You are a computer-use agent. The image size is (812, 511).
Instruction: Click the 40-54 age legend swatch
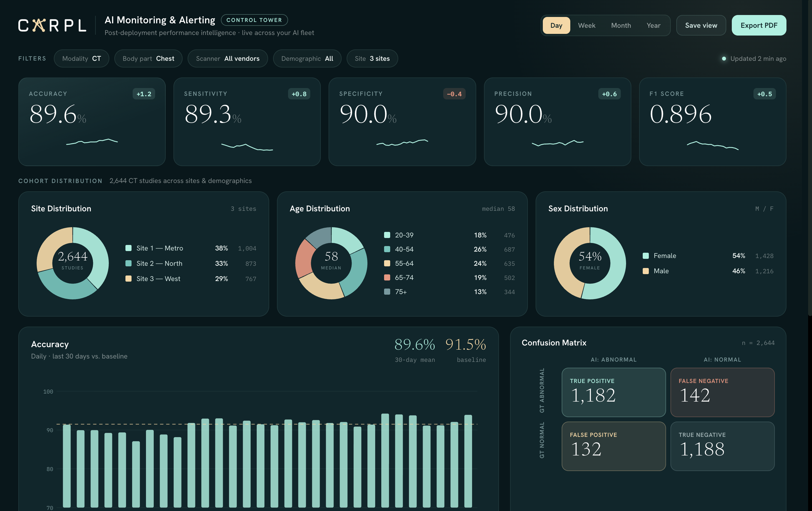coord(387,249)
